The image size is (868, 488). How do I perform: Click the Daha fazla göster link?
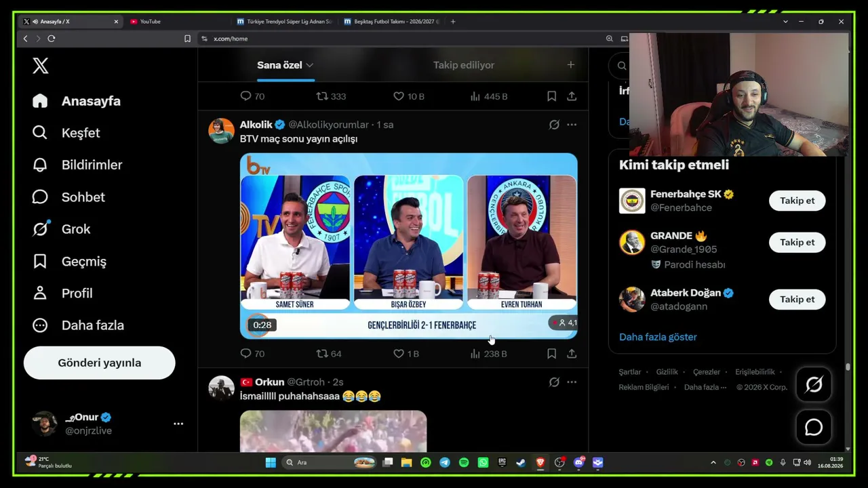pyautogui.click(x=658, y=337)
